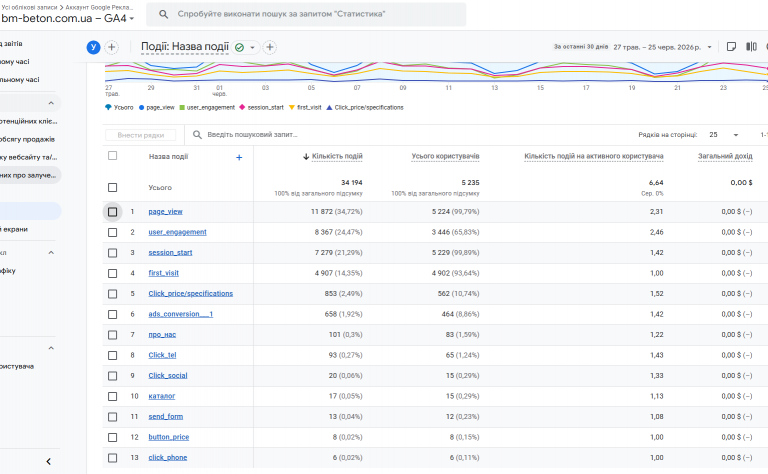The image size is (768, 474).
Task: Check the box for page_view row
Action: pos(113,212)
